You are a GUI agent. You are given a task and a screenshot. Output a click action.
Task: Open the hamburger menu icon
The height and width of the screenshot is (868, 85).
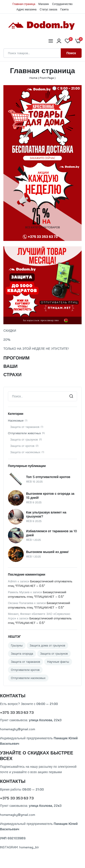(51, 41)
